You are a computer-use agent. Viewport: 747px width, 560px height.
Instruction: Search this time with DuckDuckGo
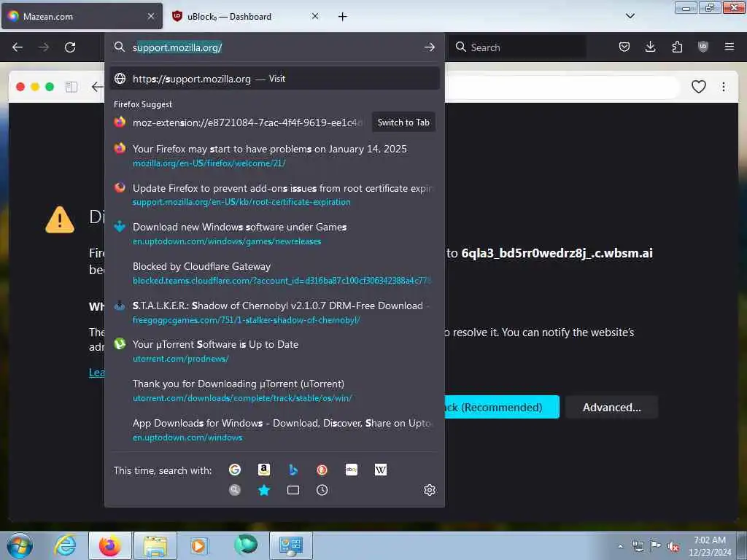(x=322, y=470)
